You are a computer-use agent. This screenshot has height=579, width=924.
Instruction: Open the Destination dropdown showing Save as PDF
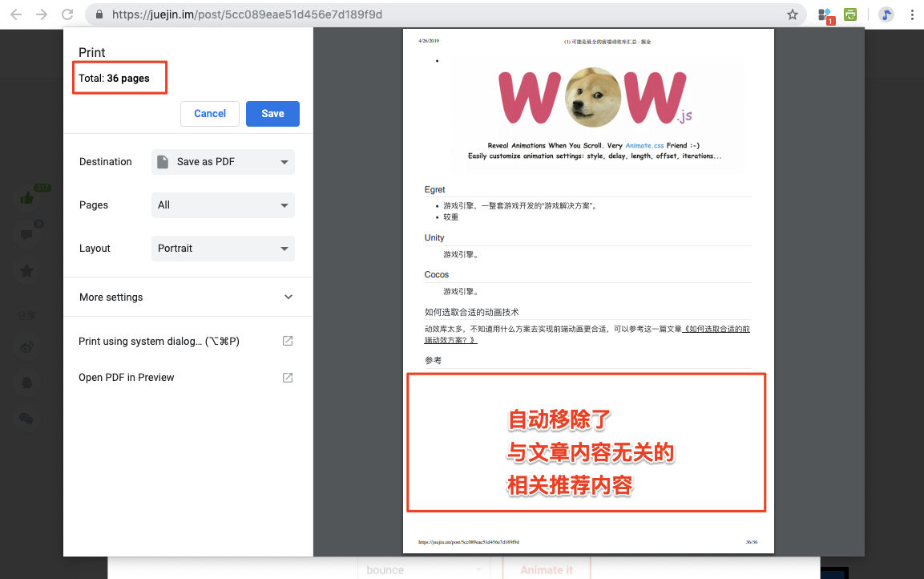(223, 162)
